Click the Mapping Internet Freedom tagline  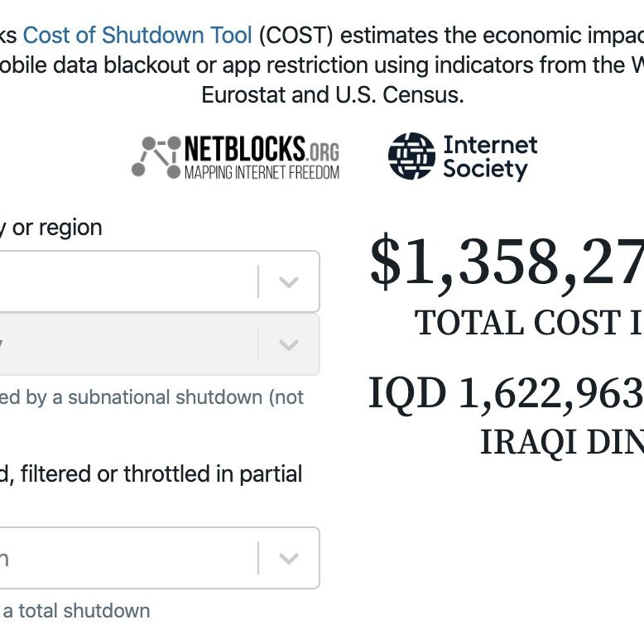[262, 172]
